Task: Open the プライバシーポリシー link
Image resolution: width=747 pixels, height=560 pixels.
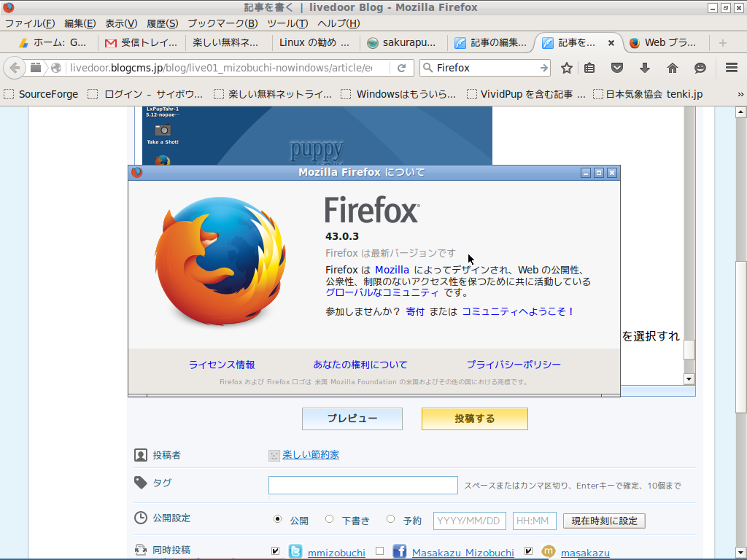Action: 514,365
